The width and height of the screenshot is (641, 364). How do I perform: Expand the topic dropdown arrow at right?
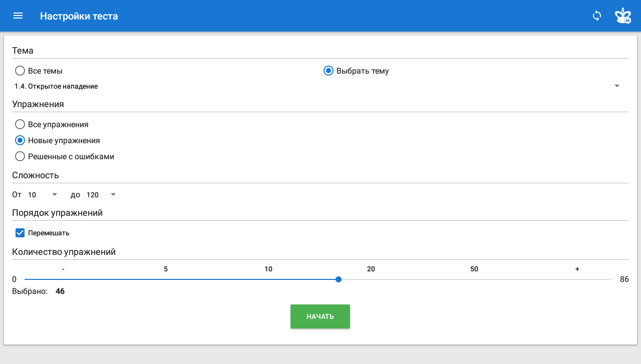pyautogui.click(x=616, y=86)
